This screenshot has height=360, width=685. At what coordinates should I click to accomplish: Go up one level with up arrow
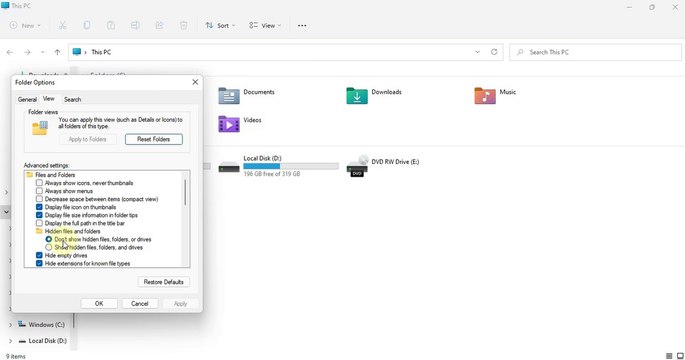pyautogui.click(x=57, y=52)
